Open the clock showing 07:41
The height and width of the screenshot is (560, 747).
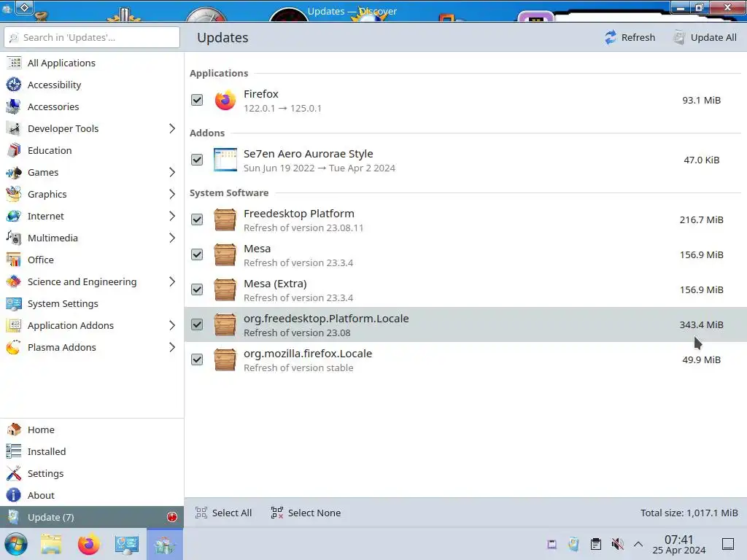click(x=679, y=544)
